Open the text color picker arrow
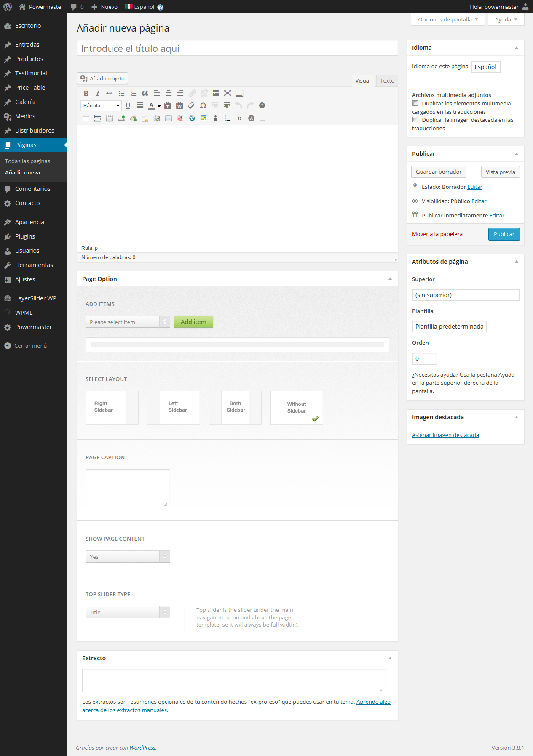 tap(159, 106)
